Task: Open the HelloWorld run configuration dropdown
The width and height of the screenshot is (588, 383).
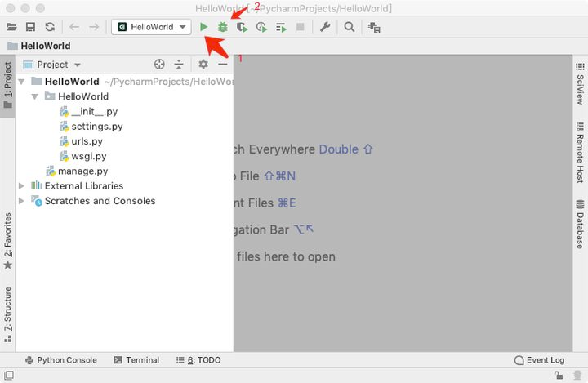Action: click(x=152, y=27)
